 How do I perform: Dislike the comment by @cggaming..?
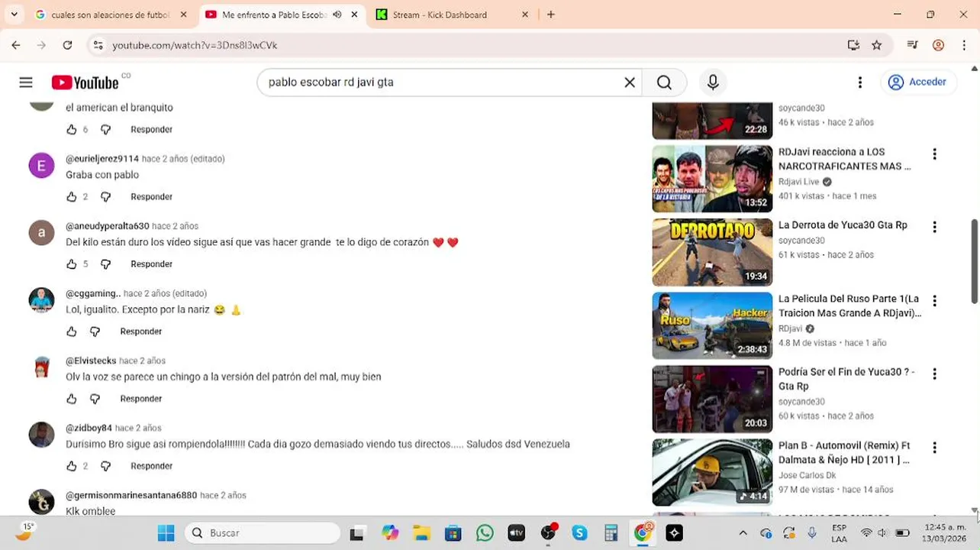click(x=95, y=332)
